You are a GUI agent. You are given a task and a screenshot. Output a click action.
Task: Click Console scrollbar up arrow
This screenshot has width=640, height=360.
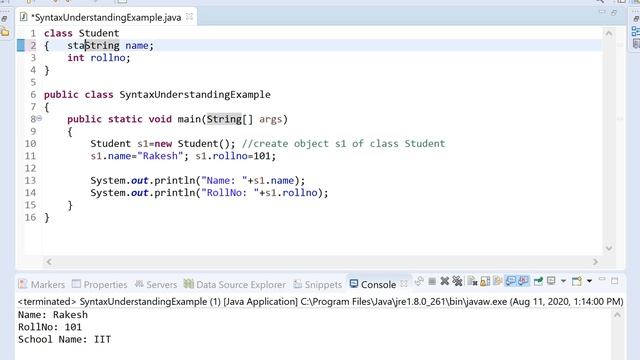coord(617,315)
